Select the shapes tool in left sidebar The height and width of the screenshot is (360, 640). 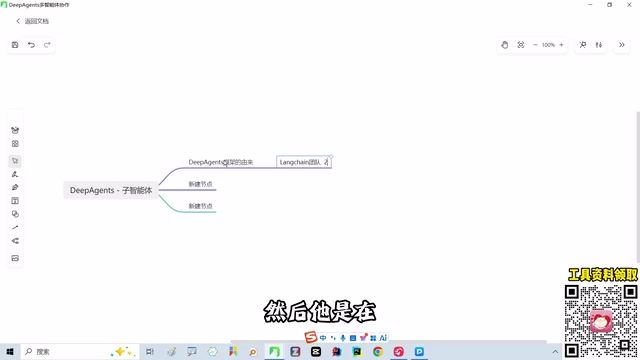point(15,214)
